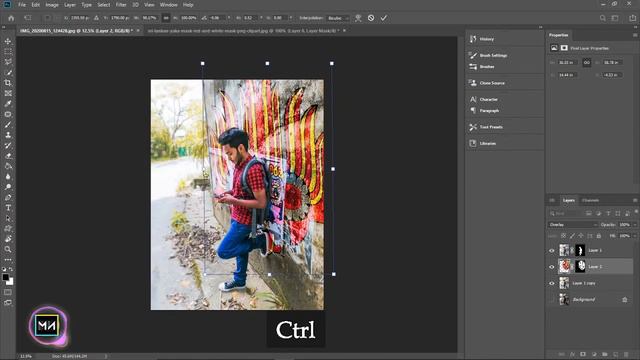Select the Brush tool
The height and width of the screenshot is (360, 640).
point(8,124)
